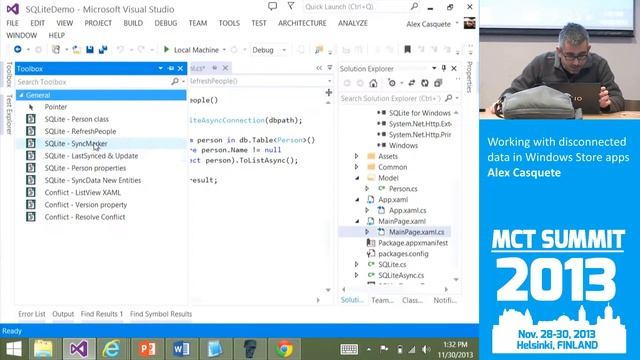Viewport: 640px width, 360px height.
Task: Click Solution Explorer Collapse All icon
Action: coord(438,83)
